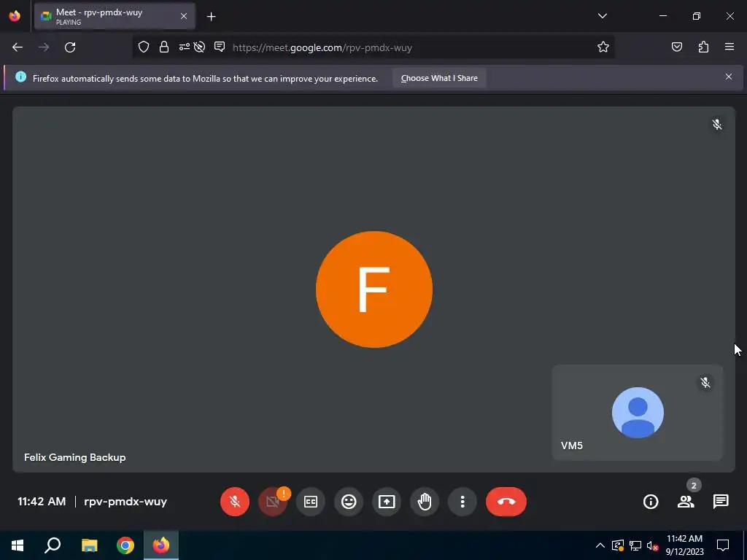This screenshot has width=747, height=560.
Task: Click muted mic indicator for Felix Gaming Backup
Action: [x=717, y=125]
